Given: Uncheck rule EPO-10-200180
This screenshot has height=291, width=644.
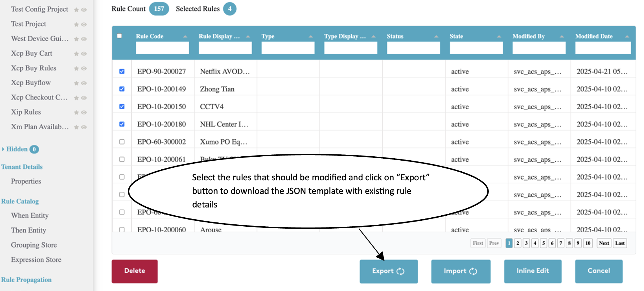Looking at the screenshot, I should (122, 124).
